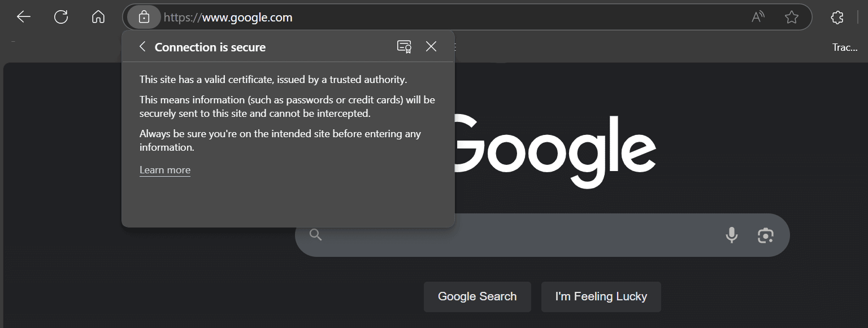868x328 pixels.
Task: Open the browser home page
Action: point(98,17)
